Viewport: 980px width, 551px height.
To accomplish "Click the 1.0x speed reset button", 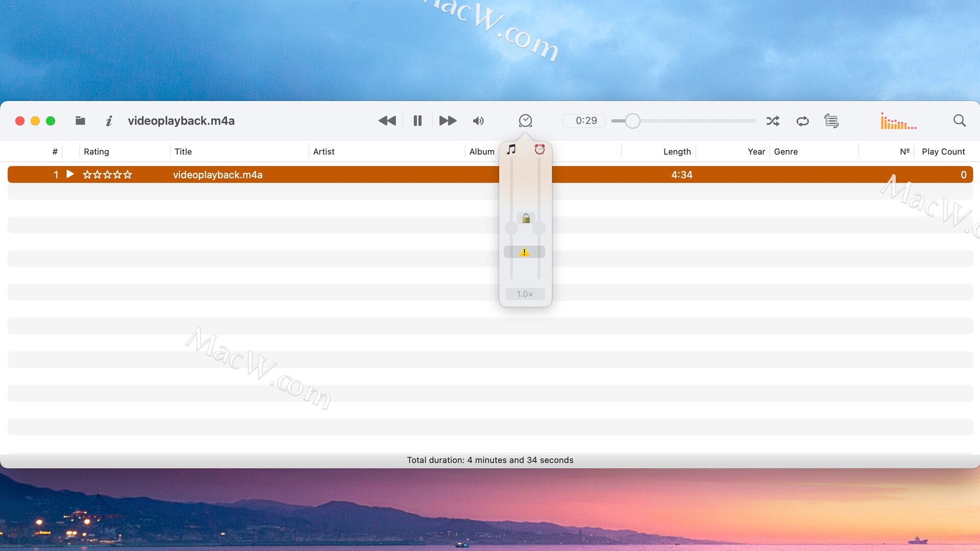I will click(x=525, y=294).
